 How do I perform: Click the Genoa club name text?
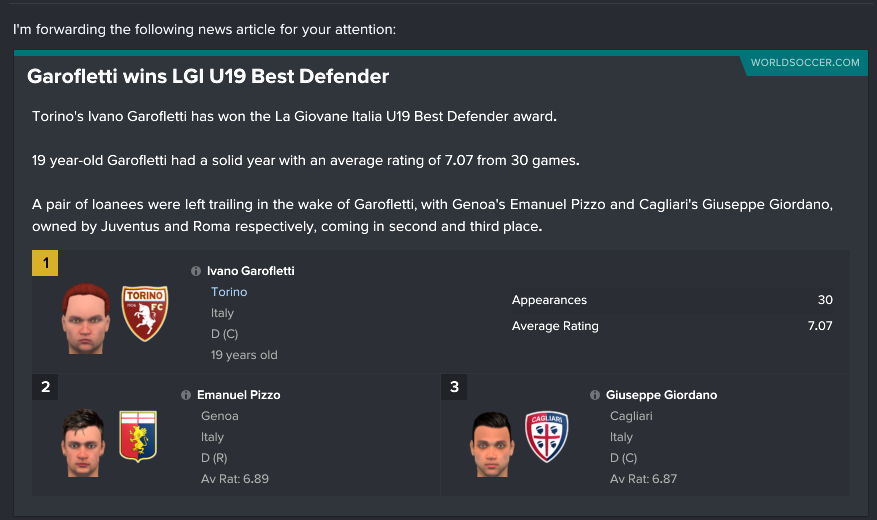point(220,416)
